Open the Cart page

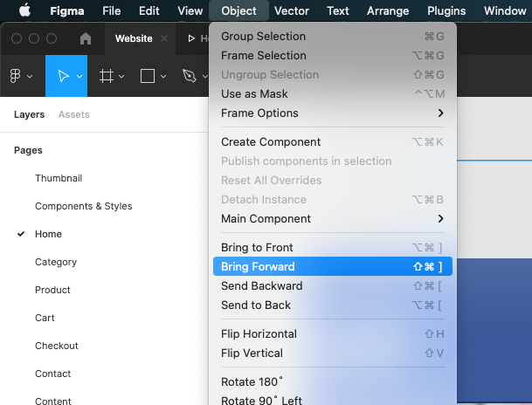tap(45, 318)
